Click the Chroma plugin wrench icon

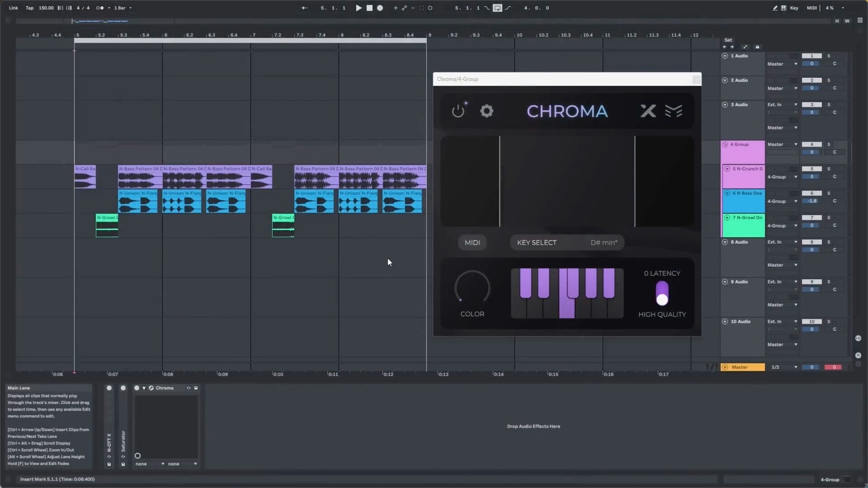click(151, 388)
